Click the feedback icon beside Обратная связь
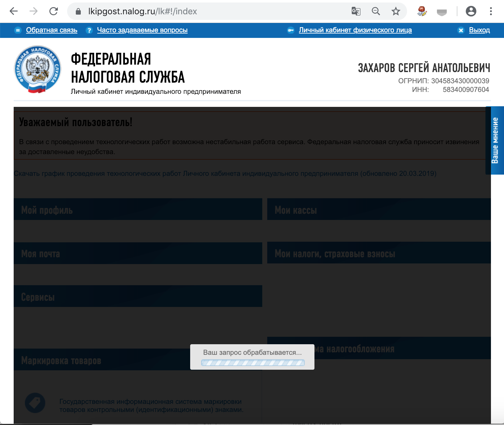The image size is (504, 425). click(18, 30)
